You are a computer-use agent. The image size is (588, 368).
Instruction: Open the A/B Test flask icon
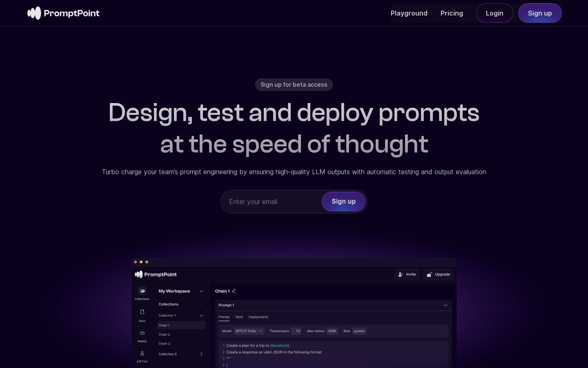click(142, 353)
